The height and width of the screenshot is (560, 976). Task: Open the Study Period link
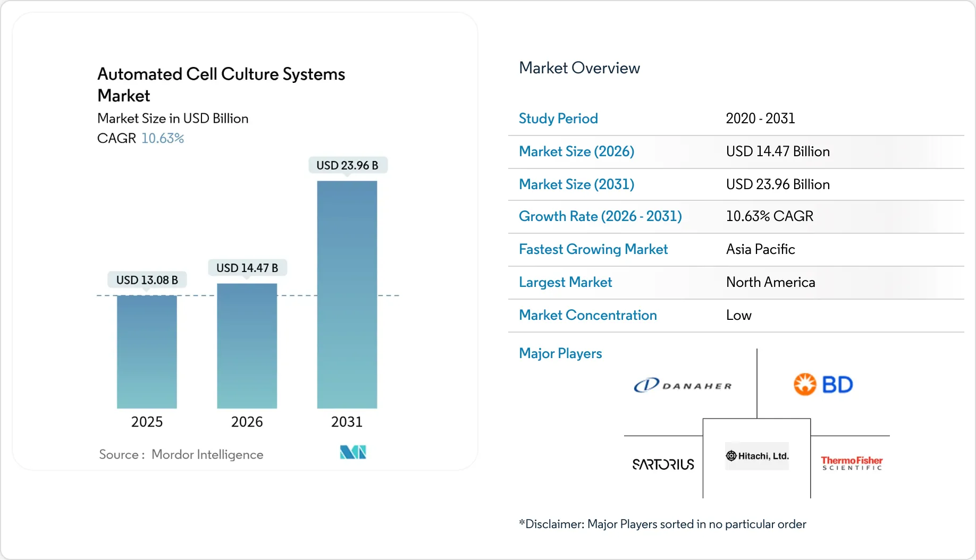[x=558, y=118]
